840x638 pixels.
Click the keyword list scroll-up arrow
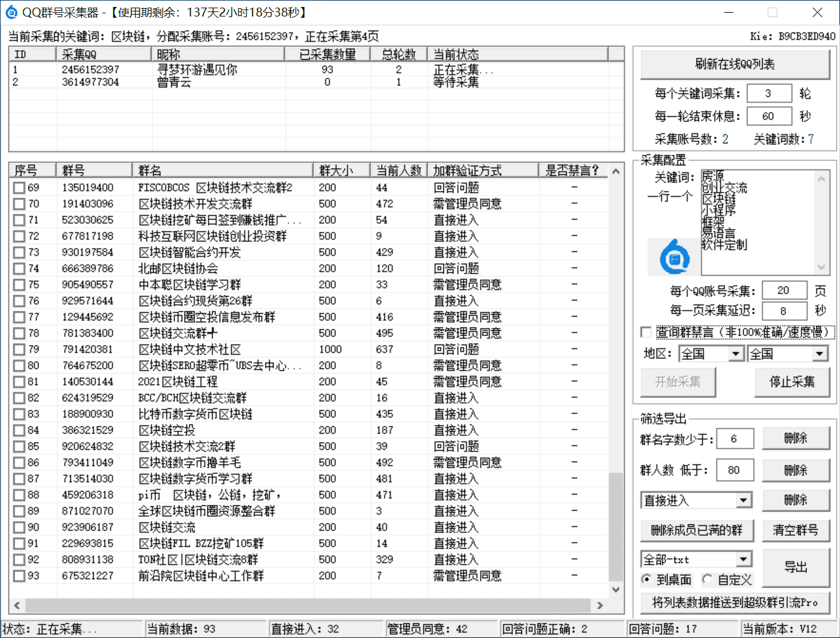click(822, 179)
